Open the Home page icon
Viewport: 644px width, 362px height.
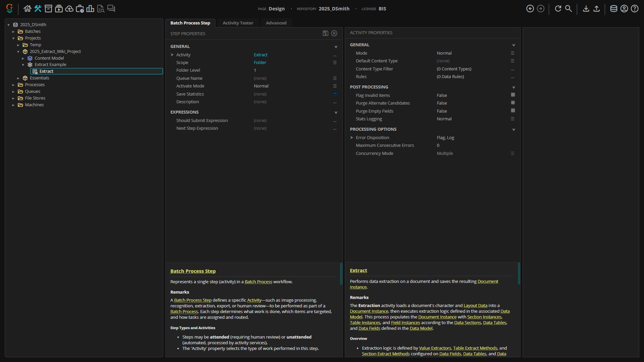[28, 9]
